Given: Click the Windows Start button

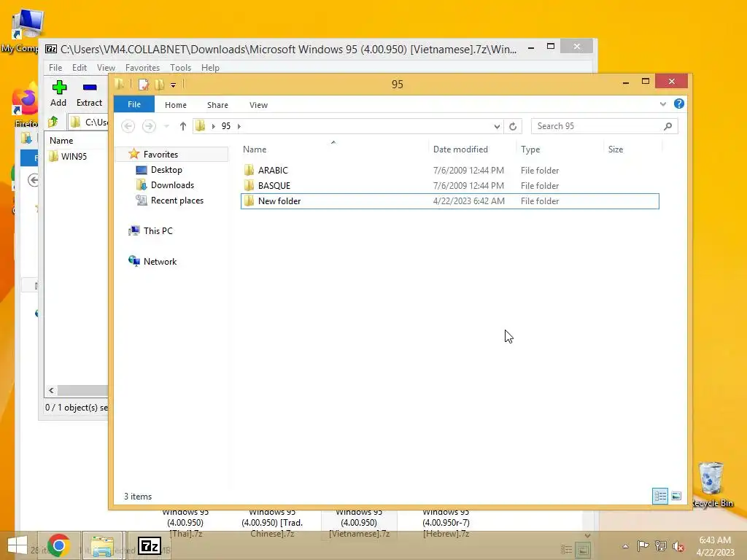Looking at the screenshot, I should coord(18,545).
